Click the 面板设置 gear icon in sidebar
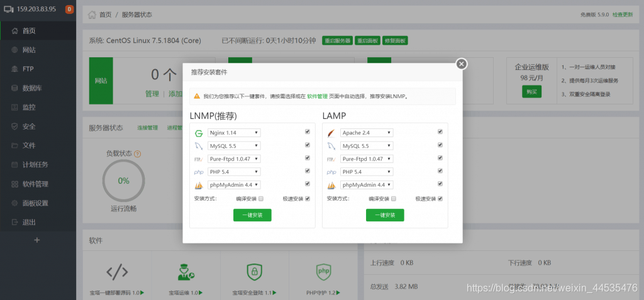The height and width of the screenshot is (300, 644). [x=15, y=203]
